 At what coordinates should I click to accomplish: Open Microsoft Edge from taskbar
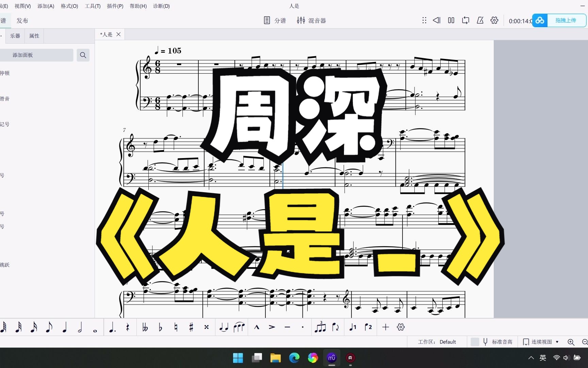point(294,358)
